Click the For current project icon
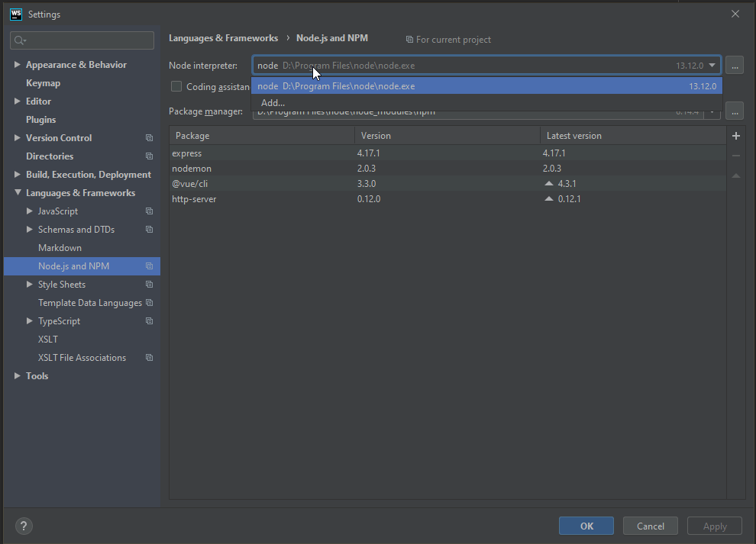The height and width of the screenshot is (544, 756). pos(409,40)
